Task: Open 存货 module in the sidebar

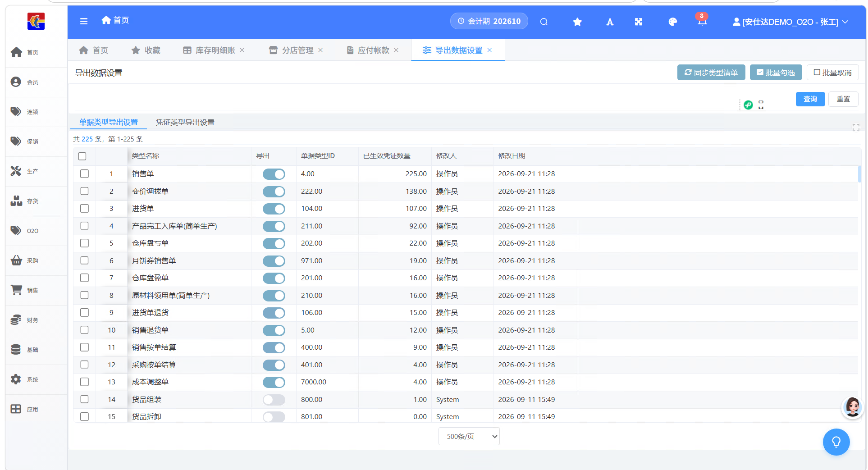Action: [36, 201]
